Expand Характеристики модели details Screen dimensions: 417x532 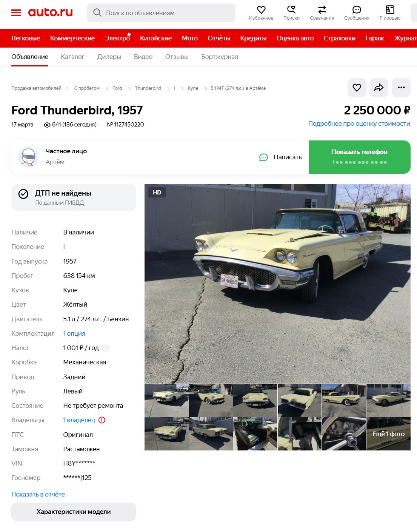click(x=74, y=512)
